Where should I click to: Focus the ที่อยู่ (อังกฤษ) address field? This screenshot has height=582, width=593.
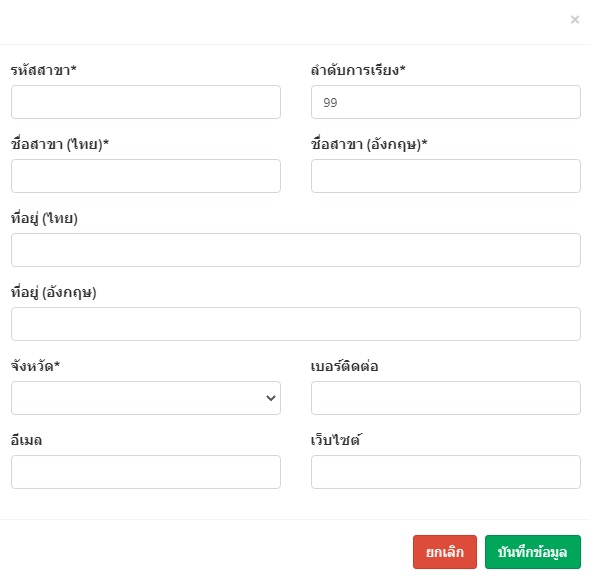pyautogui.click(x=296, y=324)
